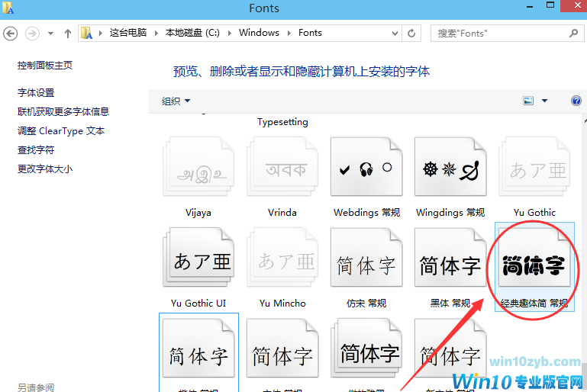Open 联机获取更多字体信息 link

(x=63, y=111)
